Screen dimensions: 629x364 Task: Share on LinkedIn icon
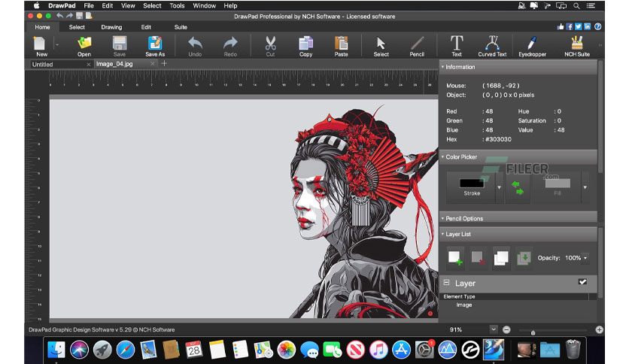[588, 26]
